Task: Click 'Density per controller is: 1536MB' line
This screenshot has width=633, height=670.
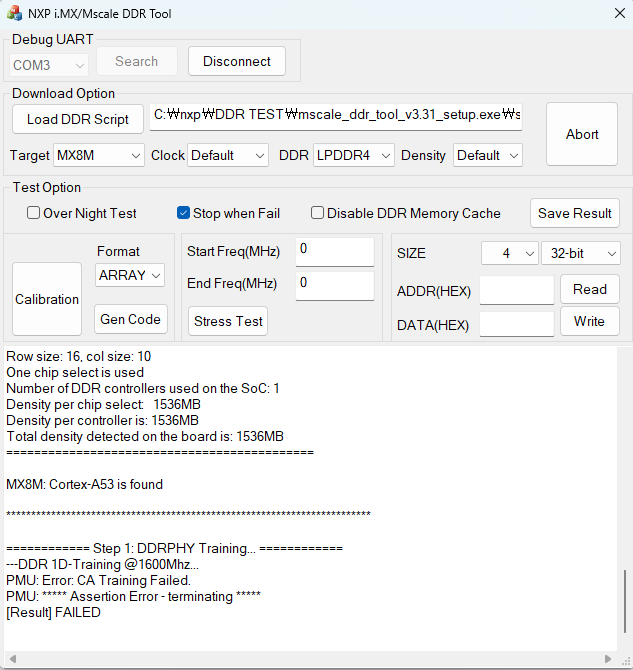Action: coord(103,420)
